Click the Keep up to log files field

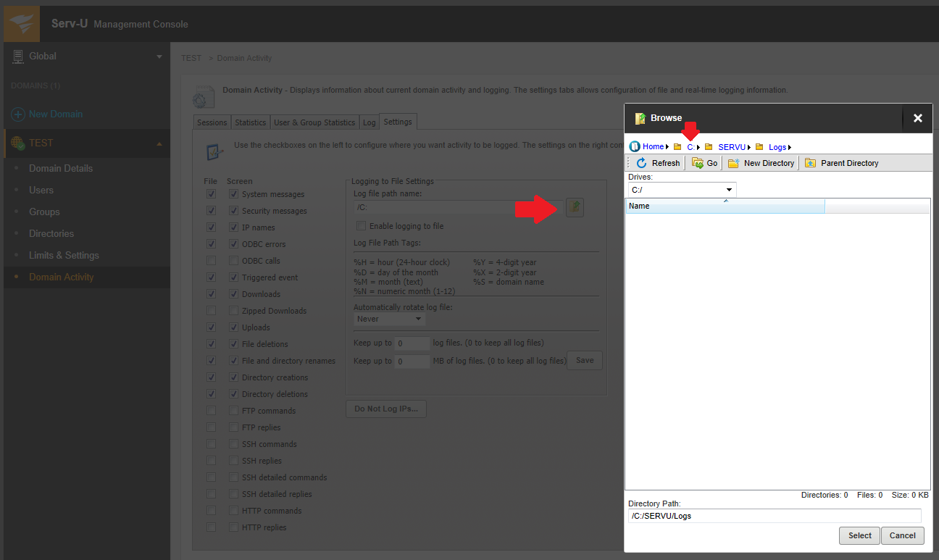(x=412, y=343)
